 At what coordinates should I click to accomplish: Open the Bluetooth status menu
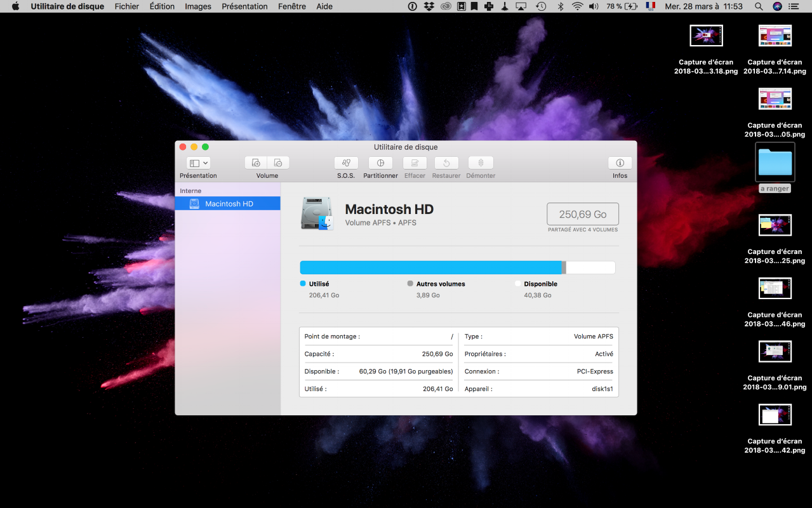pyautogui.click(x=560, y=6)
